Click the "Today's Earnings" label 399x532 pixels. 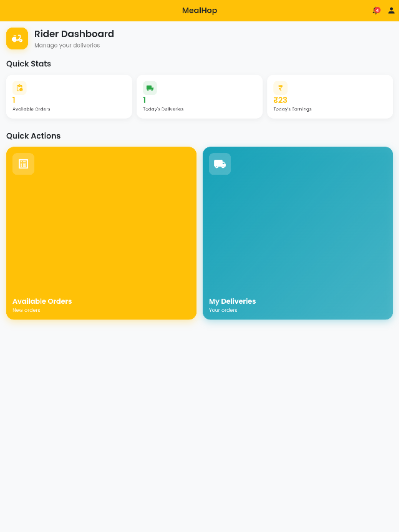(292, 109)
